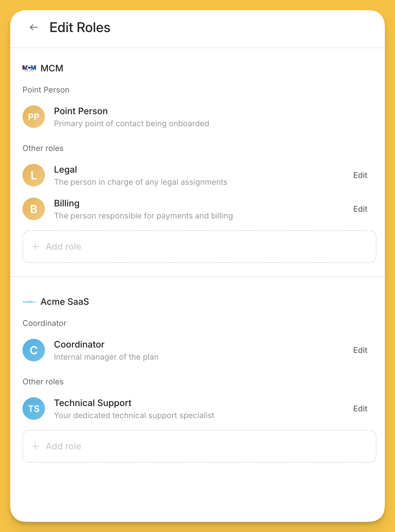395x532 pixels.
Task: Click the TS Technical Support avatar
Action: [x=34, y=409]
